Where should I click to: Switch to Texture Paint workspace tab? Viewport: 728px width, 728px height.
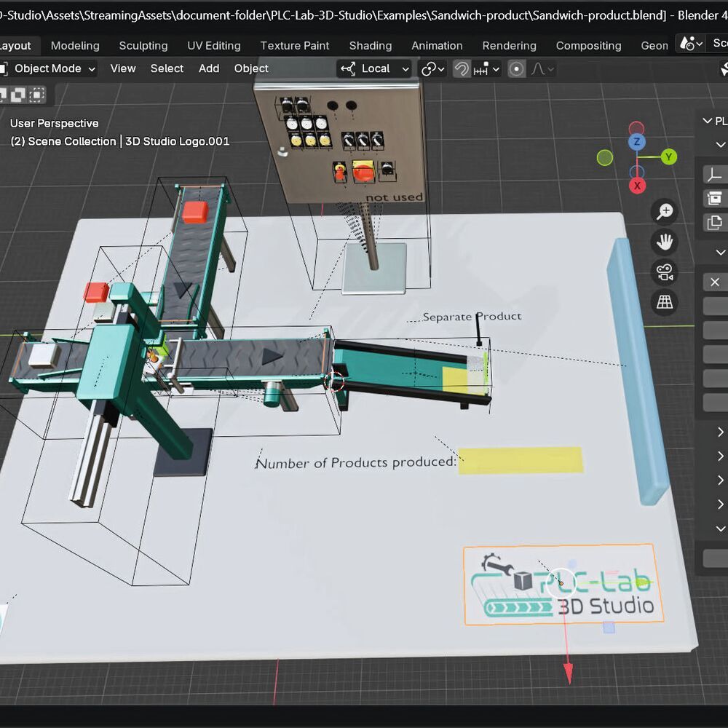pos(295,45)
